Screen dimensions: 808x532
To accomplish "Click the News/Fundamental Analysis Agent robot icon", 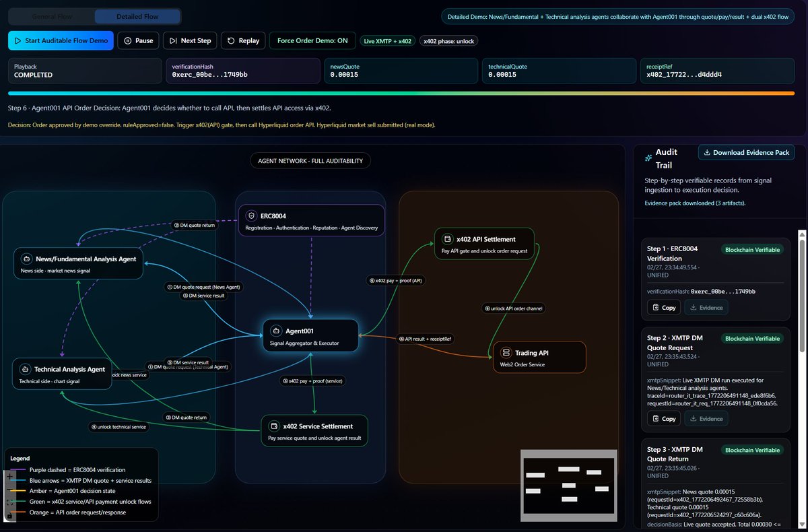I will click(26, 259).
